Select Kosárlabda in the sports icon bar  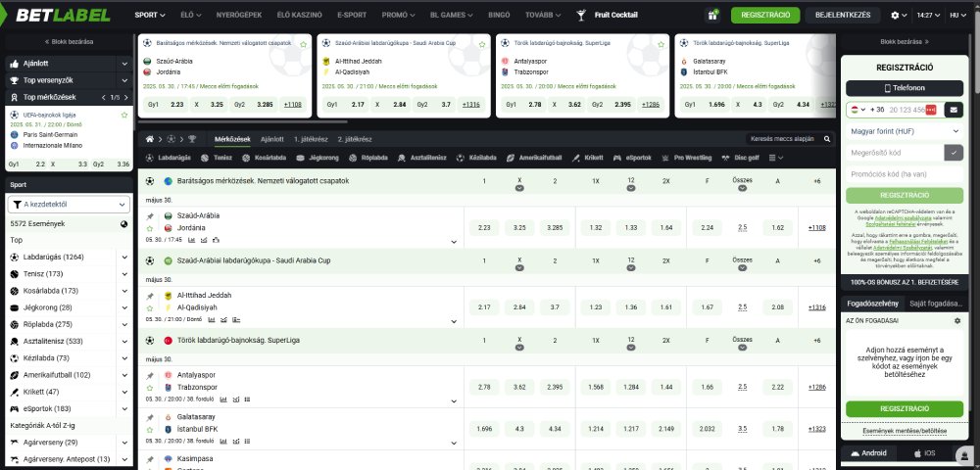pyautogui.click(x=265, y=158)
